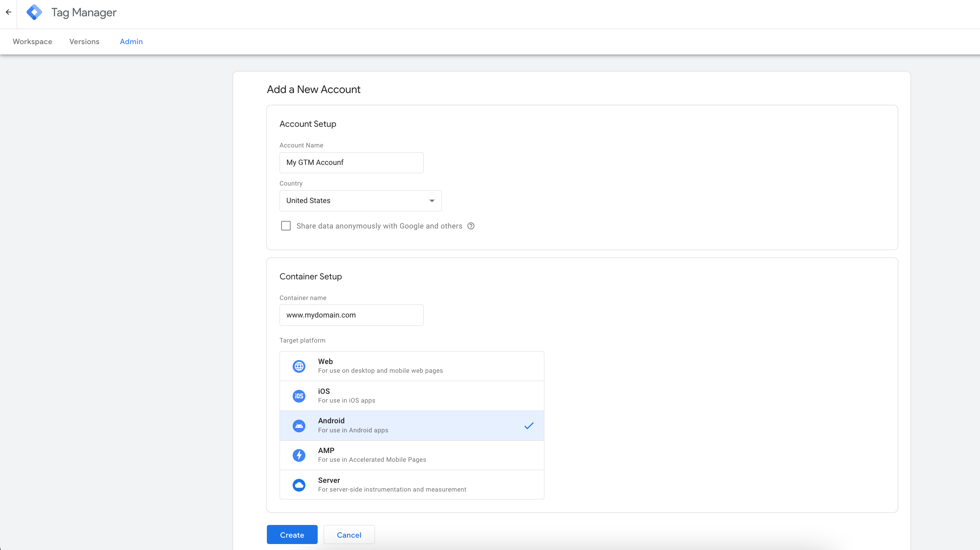Click 'For use in iOS apps' text
980x550 pixels.
pos(347,401)
